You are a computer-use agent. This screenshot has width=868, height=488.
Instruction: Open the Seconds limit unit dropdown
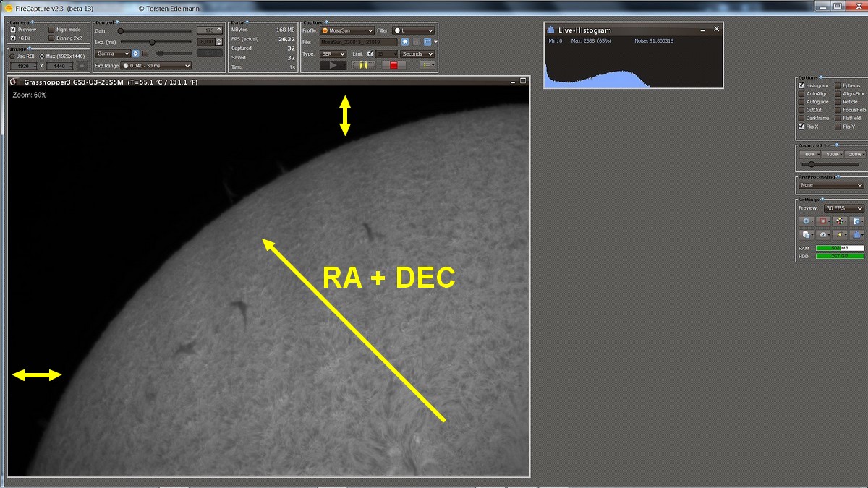tap(418, 53)
